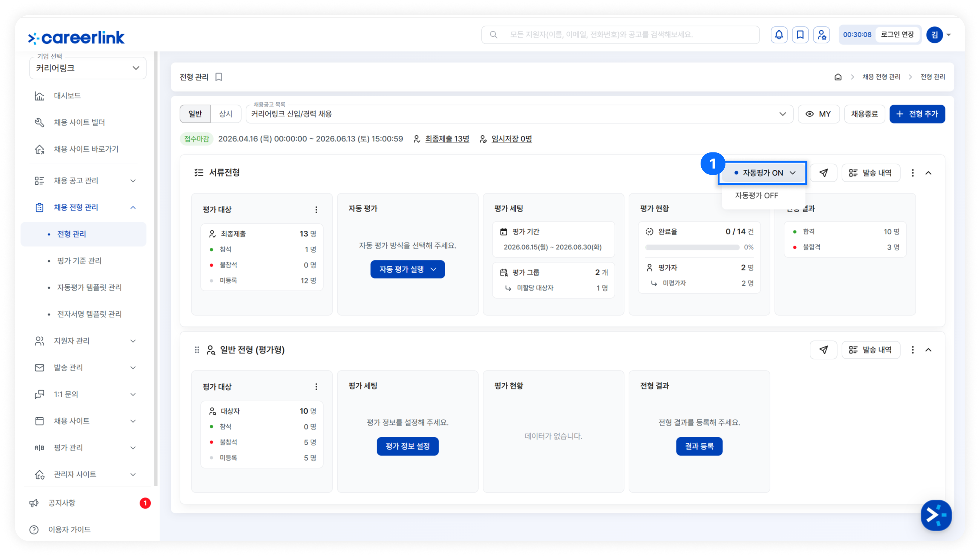Screen dimensions: 980x556
Task: Collapse the 서류전형 section
Action: point(928,173)
